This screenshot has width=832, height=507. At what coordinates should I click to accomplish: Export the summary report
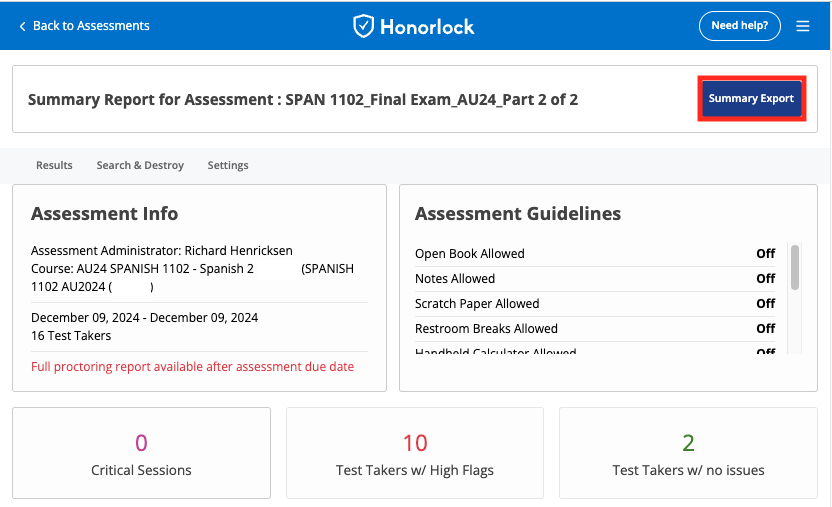tap(751, 98)
